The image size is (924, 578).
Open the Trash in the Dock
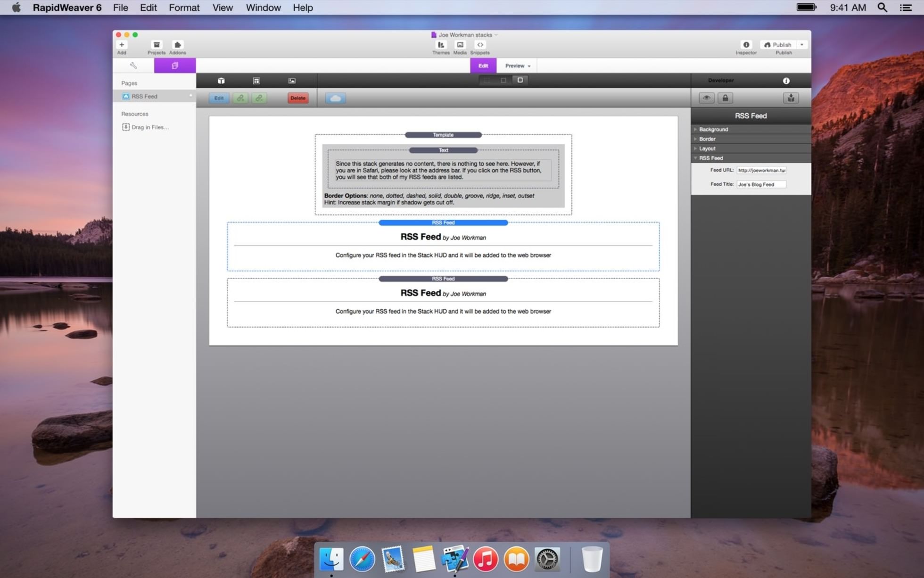click(x=592, y=559)
